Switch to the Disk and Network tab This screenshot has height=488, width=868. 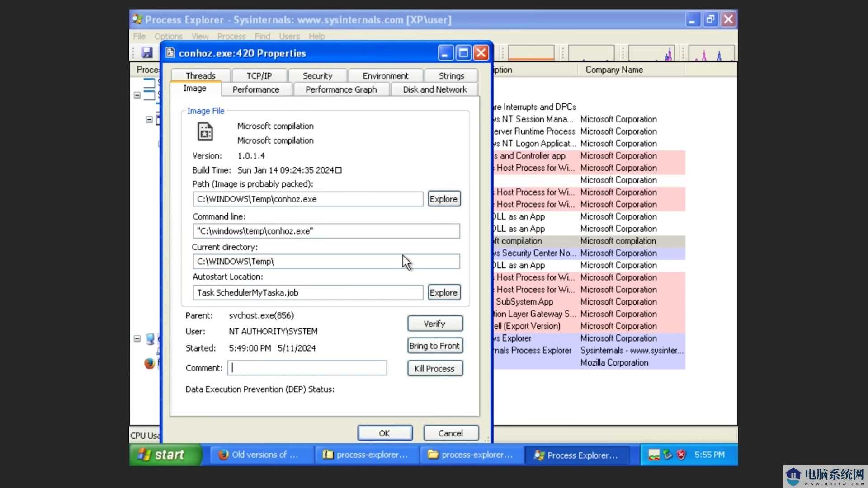click(x=435, y=89)
